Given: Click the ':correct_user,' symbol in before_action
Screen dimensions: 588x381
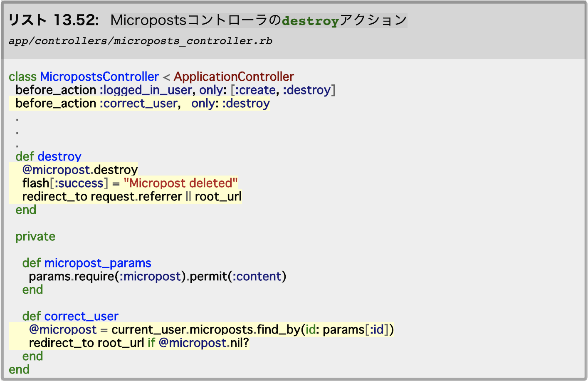Looking at the screenshot, I should [140, 103].
